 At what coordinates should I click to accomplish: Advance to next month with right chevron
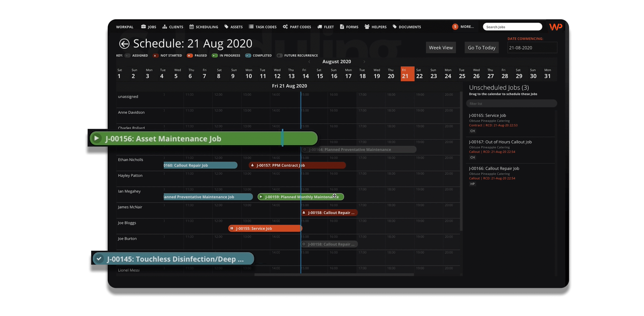point(364,61)
